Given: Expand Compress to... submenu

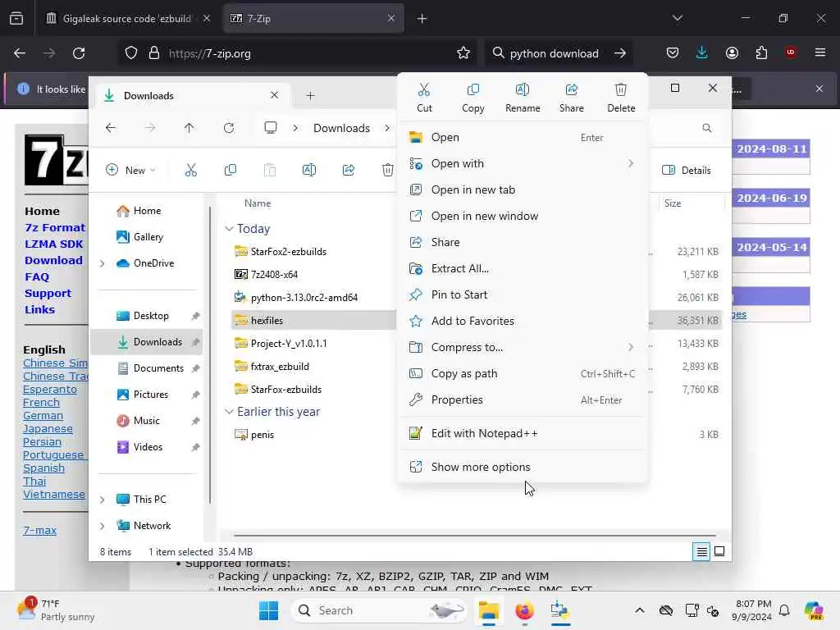Looking at the screenshot, I should 523,347.
